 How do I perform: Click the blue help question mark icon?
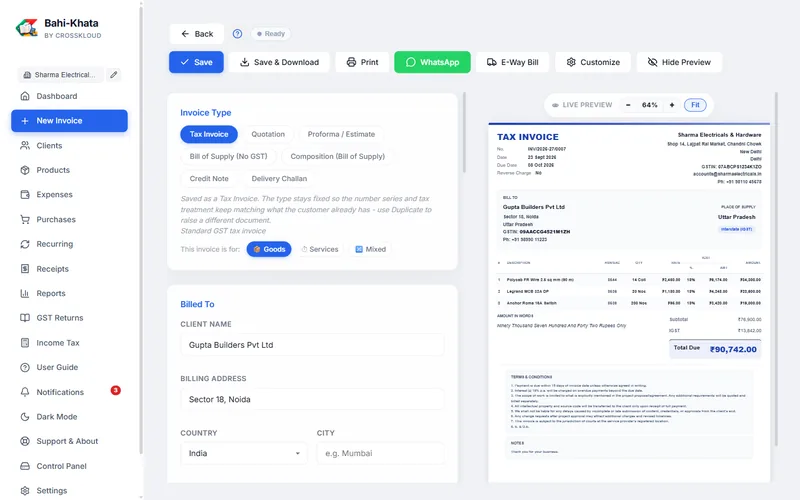[237, 34]
